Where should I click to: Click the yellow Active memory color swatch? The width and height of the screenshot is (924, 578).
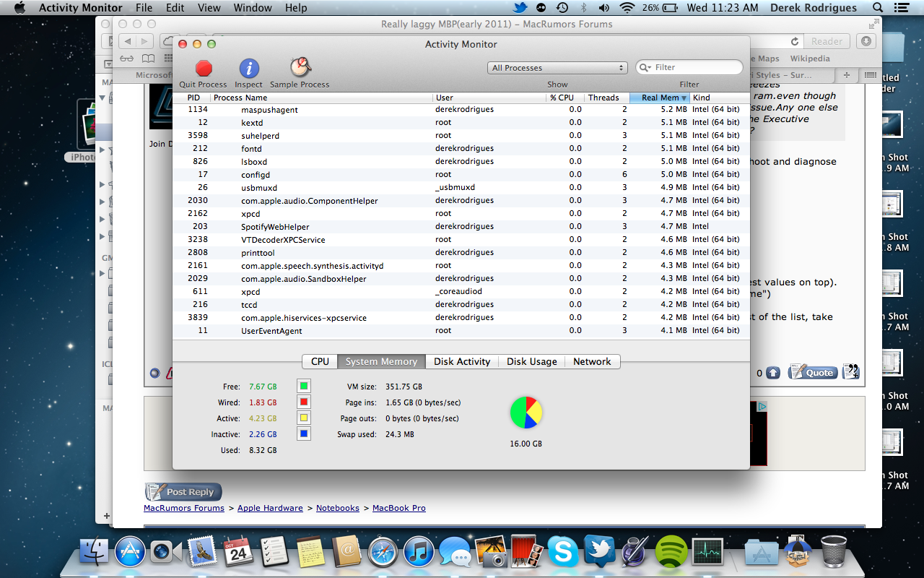pos(304,418)
